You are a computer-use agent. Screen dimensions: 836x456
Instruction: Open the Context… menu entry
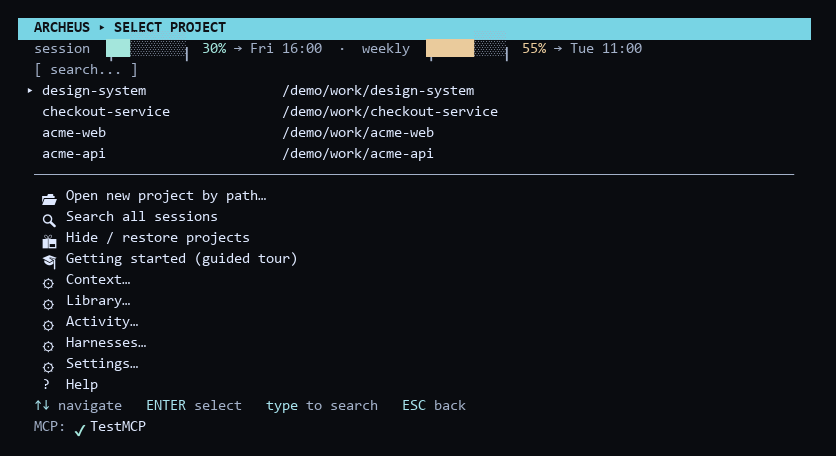click(x=98, y=279)
